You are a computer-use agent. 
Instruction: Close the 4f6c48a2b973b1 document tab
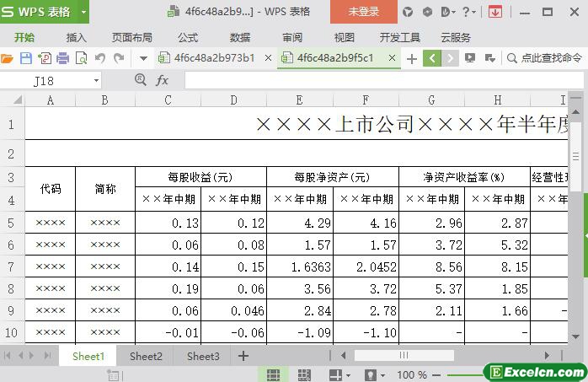click(x=268, y=58)
